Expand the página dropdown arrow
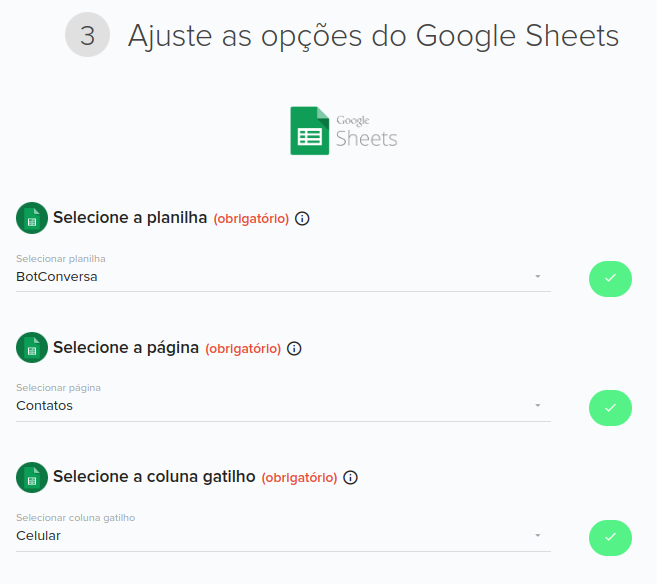This screenshot has height=584, width=657. pyautogui.click(x=538, y=406)
